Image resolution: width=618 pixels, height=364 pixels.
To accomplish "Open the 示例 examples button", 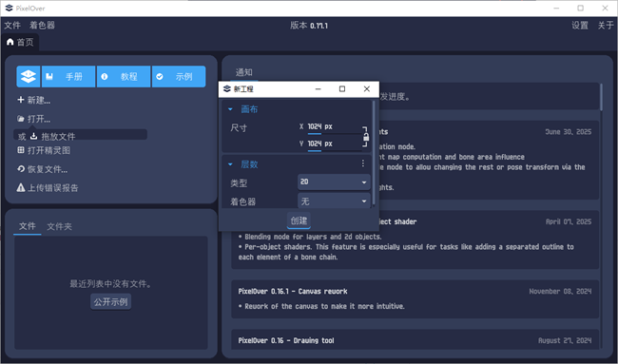I will [179, 76].
